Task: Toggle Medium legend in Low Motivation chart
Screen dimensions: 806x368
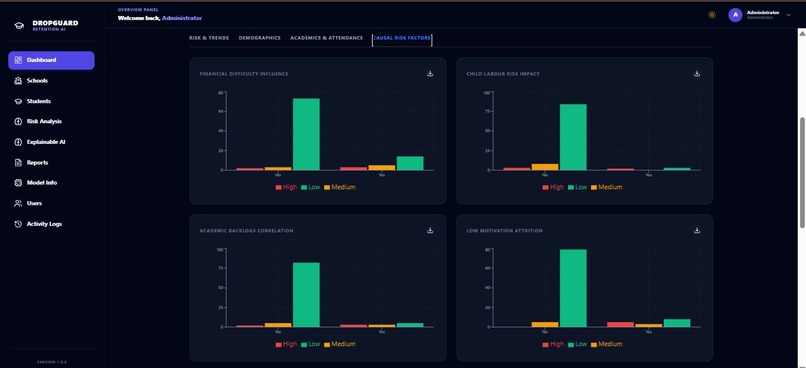Action: coord(607,344)
